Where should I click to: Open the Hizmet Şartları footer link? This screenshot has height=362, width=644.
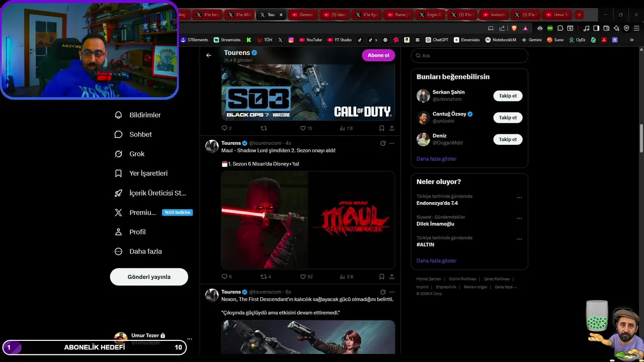tap(429, 279)
